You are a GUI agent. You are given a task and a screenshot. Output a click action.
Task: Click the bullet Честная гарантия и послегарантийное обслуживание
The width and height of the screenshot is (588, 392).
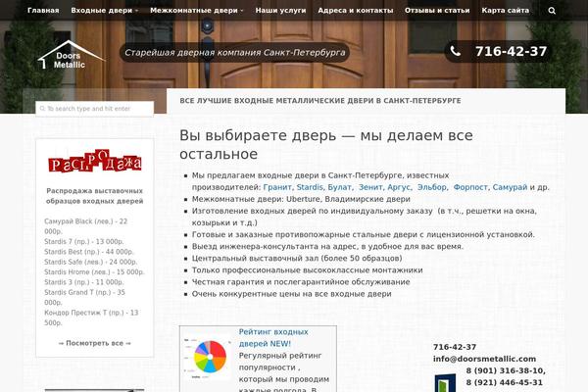click(x=301, y=281)
